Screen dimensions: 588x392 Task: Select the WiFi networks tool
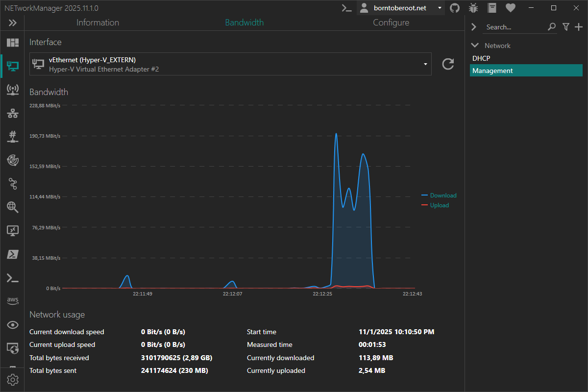point(12,90)
